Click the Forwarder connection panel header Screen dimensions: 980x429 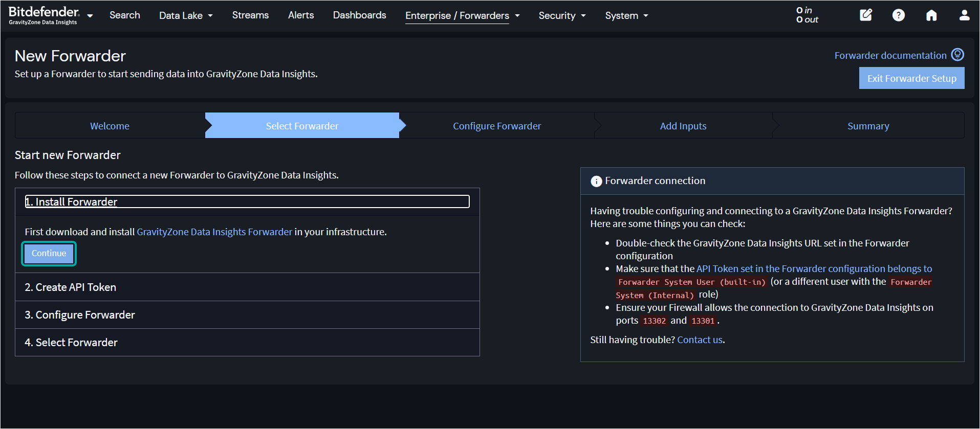(772, 181)
